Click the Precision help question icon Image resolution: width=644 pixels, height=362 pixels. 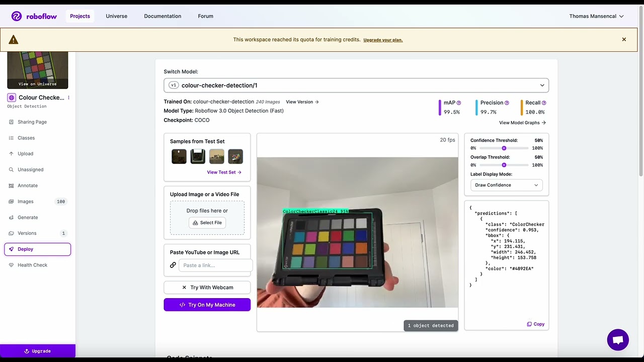(507, 103)
